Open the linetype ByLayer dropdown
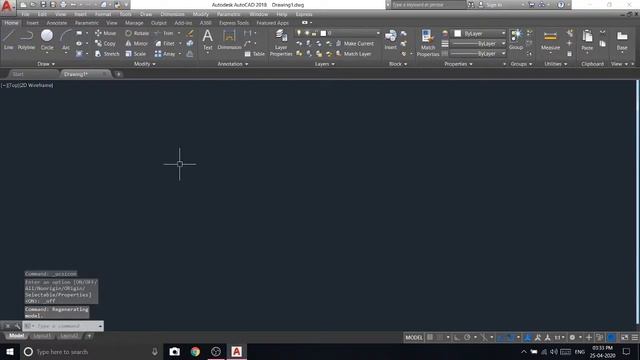Image resolution: width=640 pixels, height=360 pixels. (478, 53)
